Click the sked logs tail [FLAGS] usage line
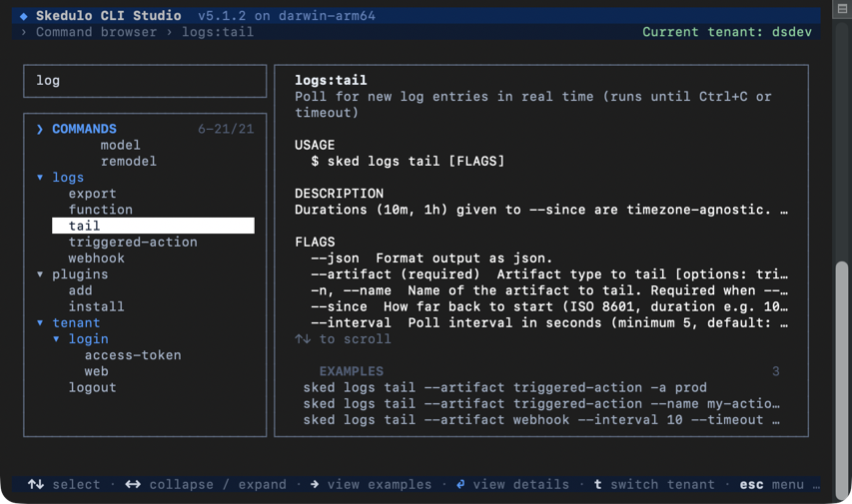 (x=408, y=162)
